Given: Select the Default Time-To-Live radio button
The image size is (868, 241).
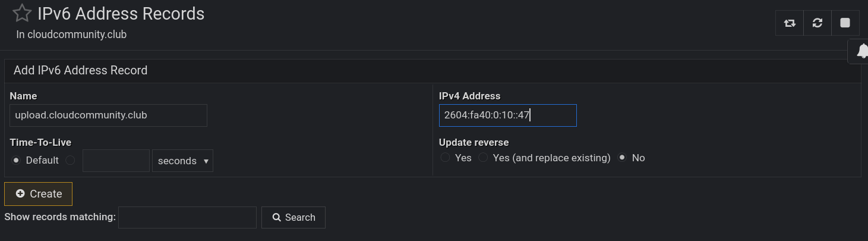Looking at the screenshot, I should pyautogui.click(x=16, y=161).
